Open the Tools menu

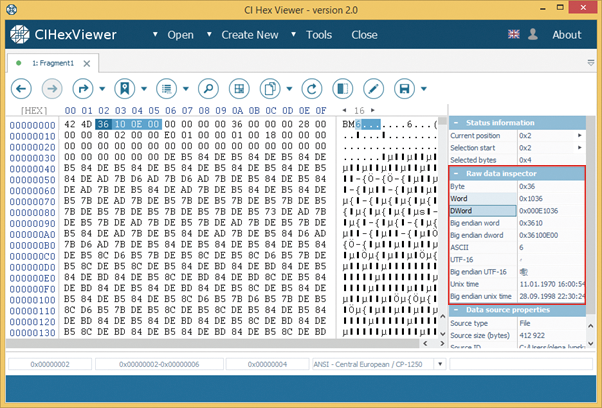click(x=319, y=35)
